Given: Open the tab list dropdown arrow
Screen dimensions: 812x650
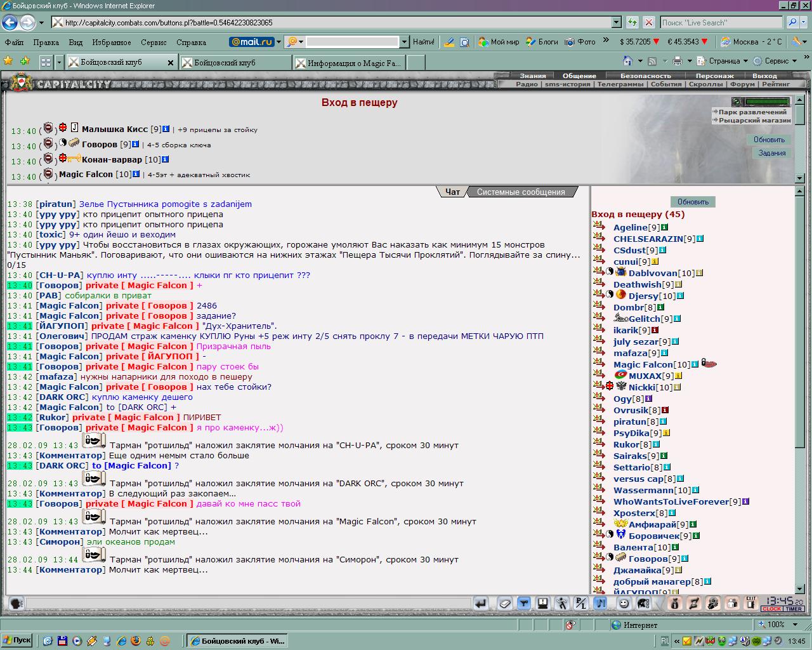Looking at the screenshot, I should click(59, 62).
